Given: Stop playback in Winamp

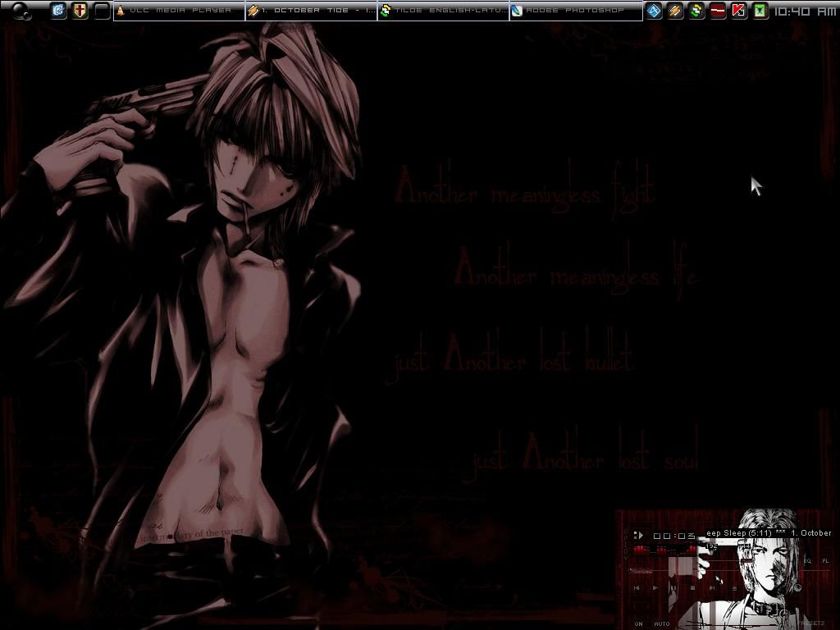Looking at the screenshot, I should click(x=692, y=587).
